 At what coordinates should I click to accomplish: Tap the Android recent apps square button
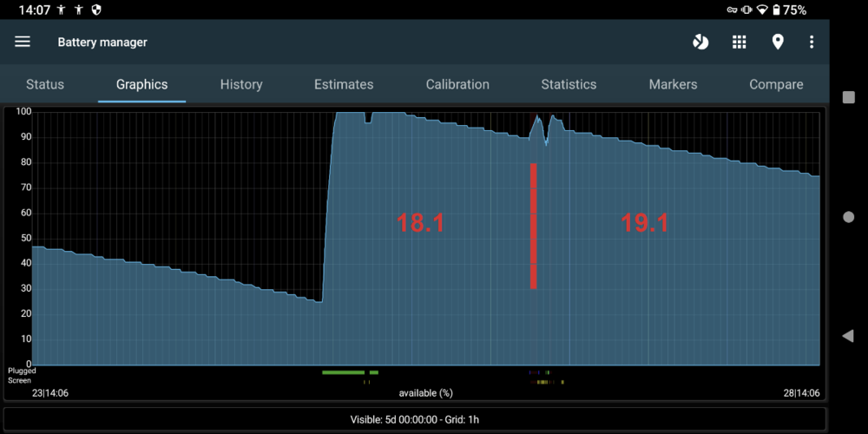tap(848, 97)
